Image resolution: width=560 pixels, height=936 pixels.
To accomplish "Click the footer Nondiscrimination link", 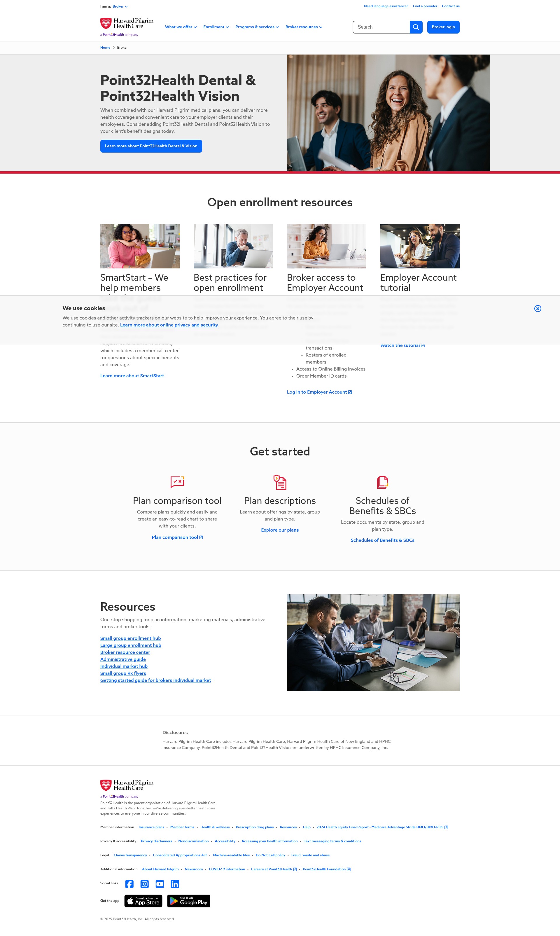I will (x=193, y=841).
